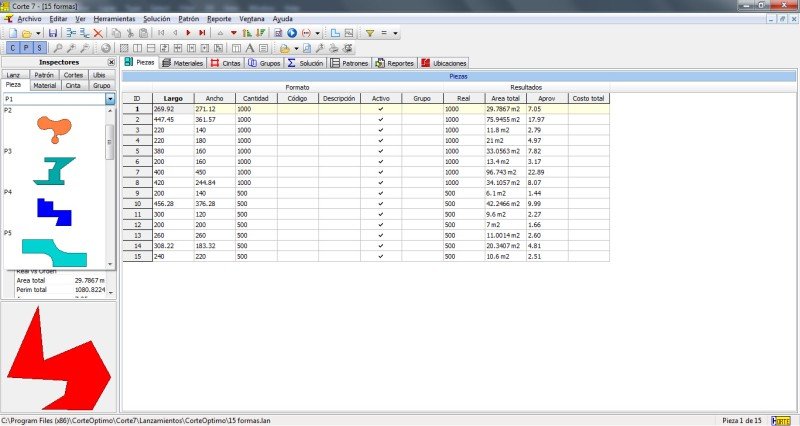Click the red play next-record arrow
This screenshot has height=426, width=800.
[187, 33]
